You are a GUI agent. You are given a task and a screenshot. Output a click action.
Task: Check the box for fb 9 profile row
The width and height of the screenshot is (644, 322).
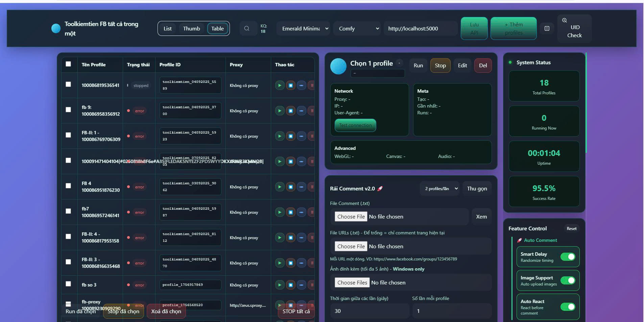click(68, 110)
